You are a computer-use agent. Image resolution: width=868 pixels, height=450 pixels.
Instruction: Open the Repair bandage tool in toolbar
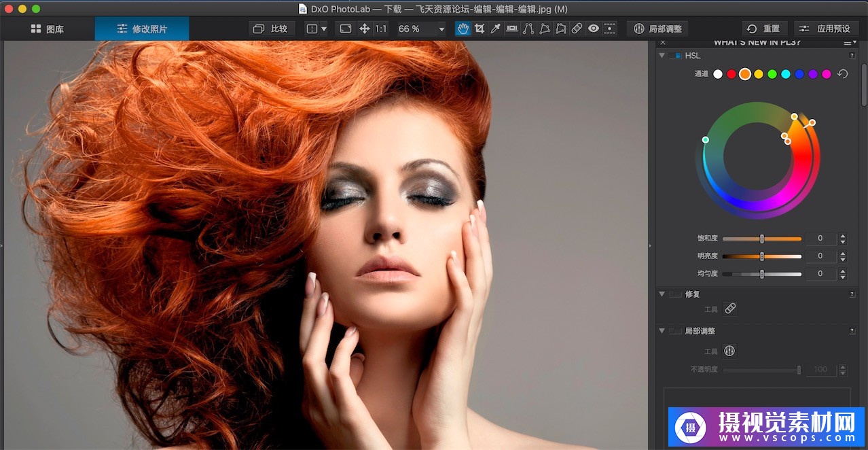pos(577,29)
